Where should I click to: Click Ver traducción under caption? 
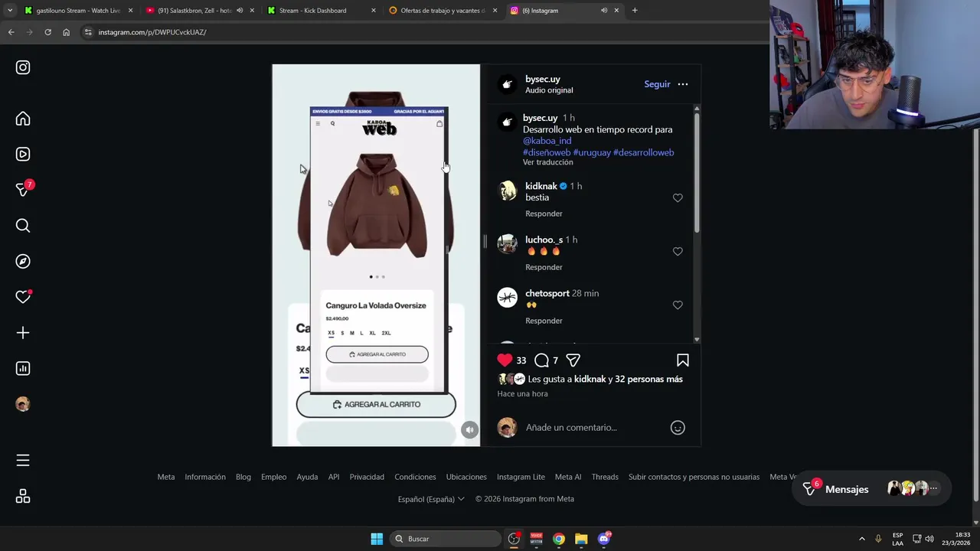tap(547, 162)
